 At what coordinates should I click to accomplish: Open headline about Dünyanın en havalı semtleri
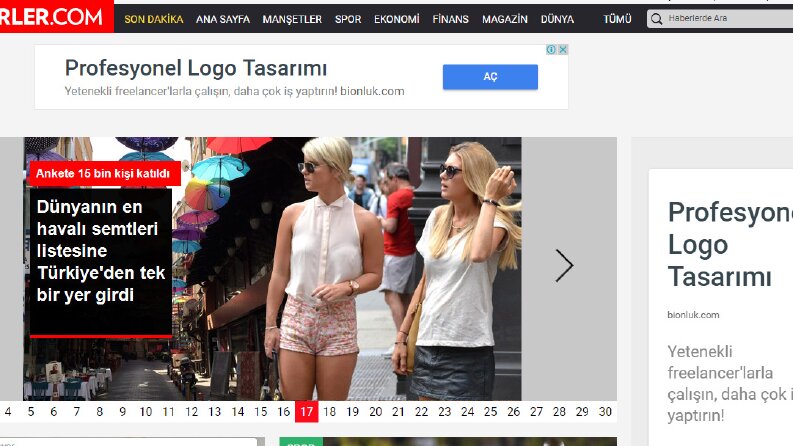coord(101,251)
